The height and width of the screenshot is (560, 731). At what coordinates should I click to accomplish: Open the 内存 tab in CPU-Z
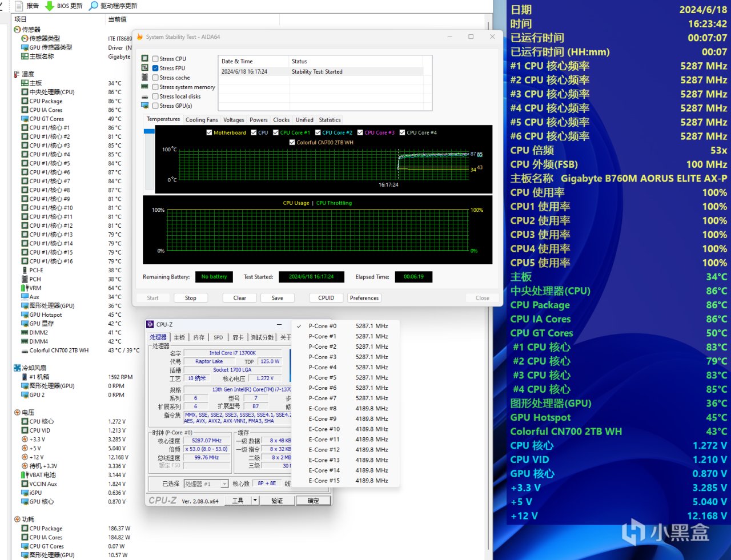pyautogui.click(x=199, y=337)
